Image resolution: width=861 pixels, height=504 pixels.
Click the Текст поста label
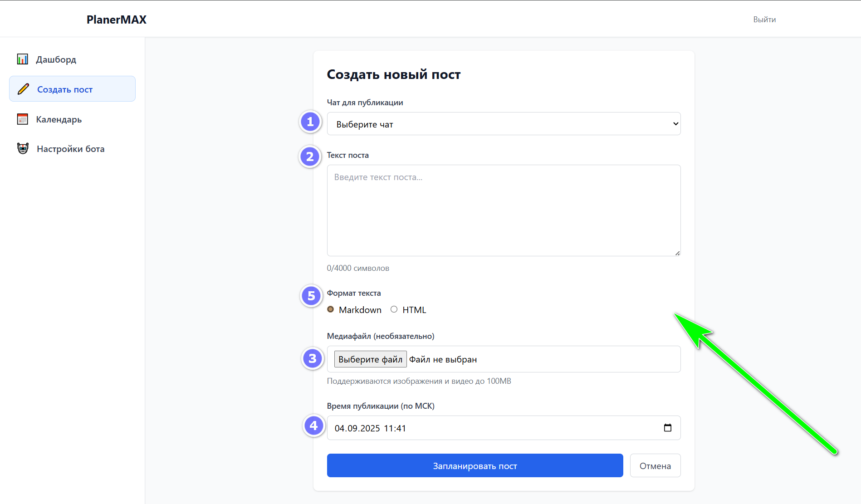(347, 155)
